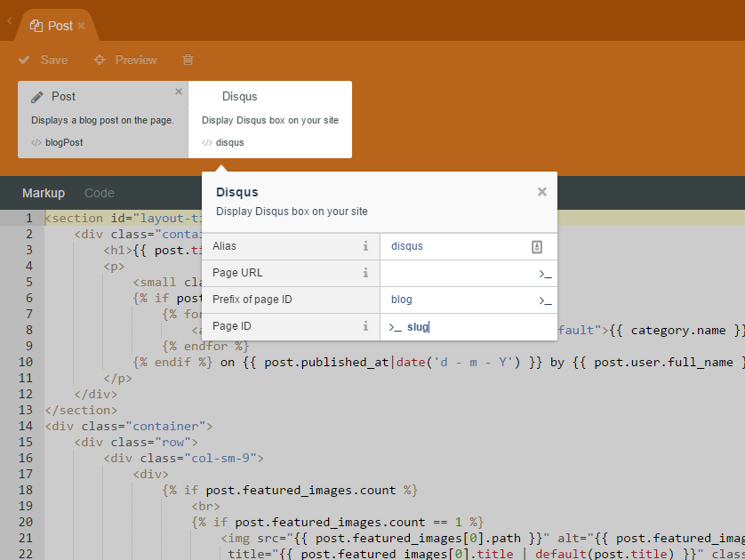
Task: Click the 'if post.featured_images.count %}' line 18
Action: click(x=290, y=490)
